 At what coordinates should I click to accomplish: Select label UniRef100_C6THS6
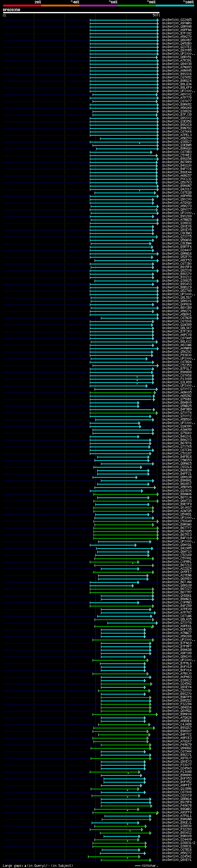coord(177,375)
